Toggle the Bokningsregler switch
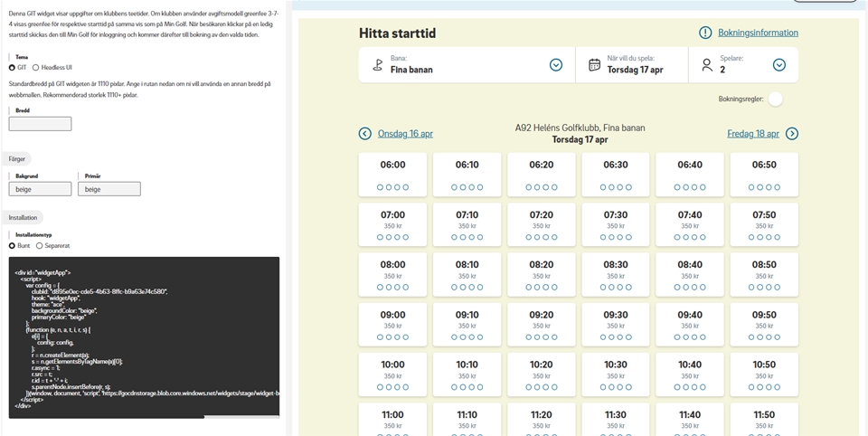 click(x=776, y=100)
